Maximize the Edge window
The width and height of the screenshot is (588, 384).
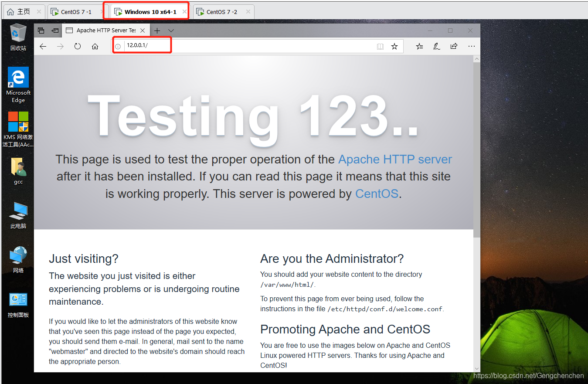click(x=450, y=31)
